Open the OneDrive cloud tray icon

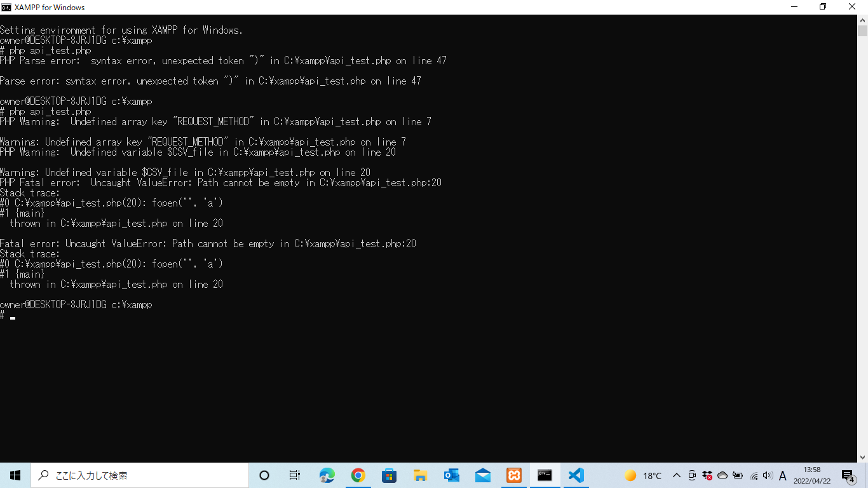click(722, 475)
